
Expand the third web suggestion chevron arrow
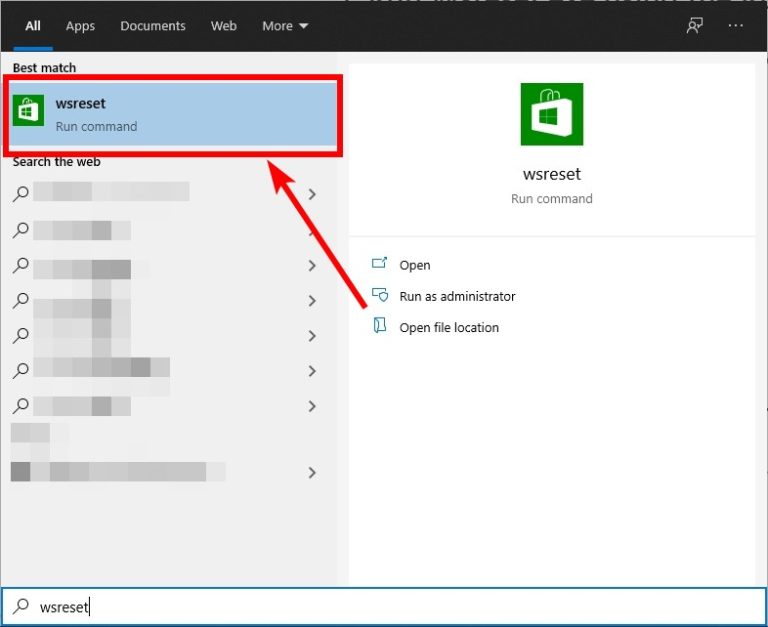pyautogui.click(x=312, y=265)
